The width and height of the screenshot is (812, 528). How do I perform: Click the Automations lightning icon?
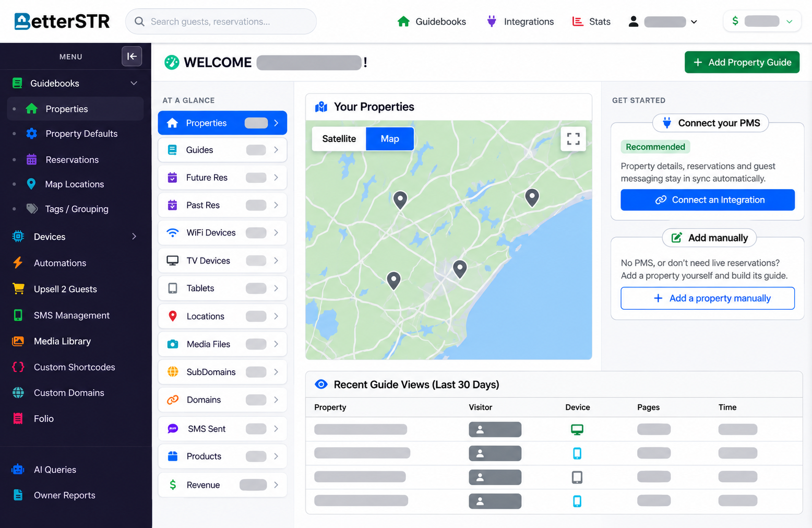tap(18, 263)
